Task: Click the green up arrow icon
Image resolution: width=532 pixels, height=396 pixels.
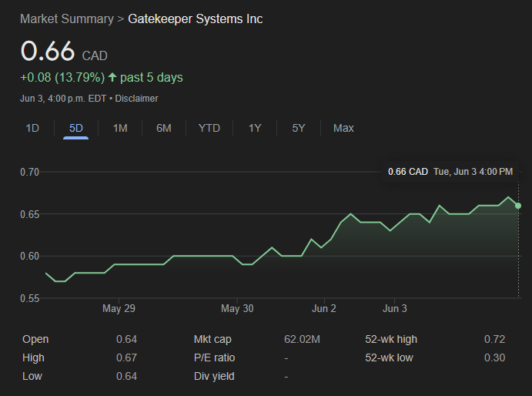Action: (112, 77)
